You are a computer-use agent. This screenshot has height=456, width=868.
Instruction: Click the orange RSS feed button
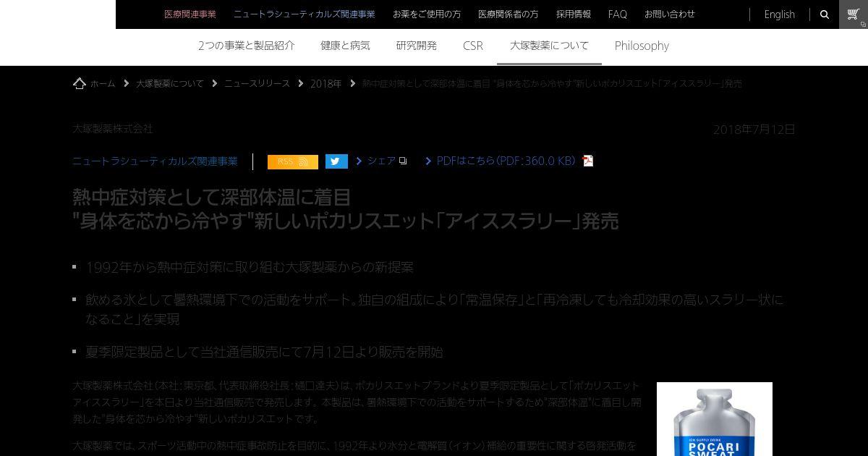(x=293, y=161)
